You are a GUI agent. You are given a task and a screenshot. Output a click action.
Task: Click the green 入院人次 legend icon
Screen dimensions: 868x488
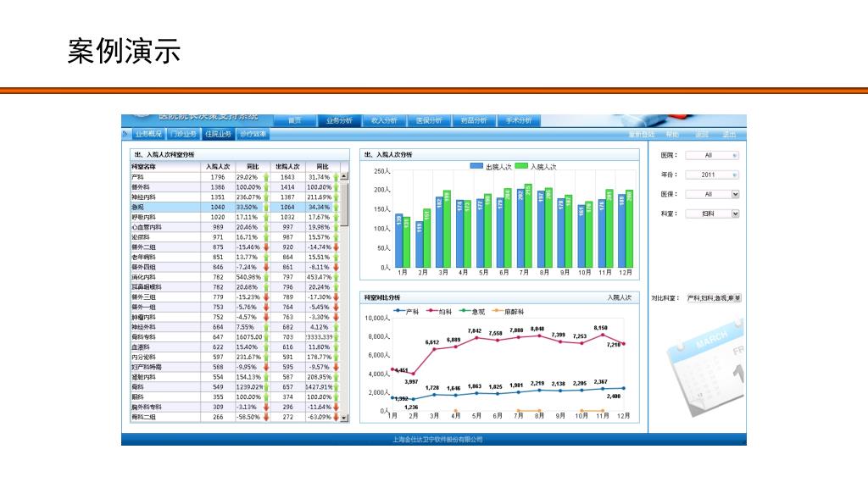pos(521,166)
